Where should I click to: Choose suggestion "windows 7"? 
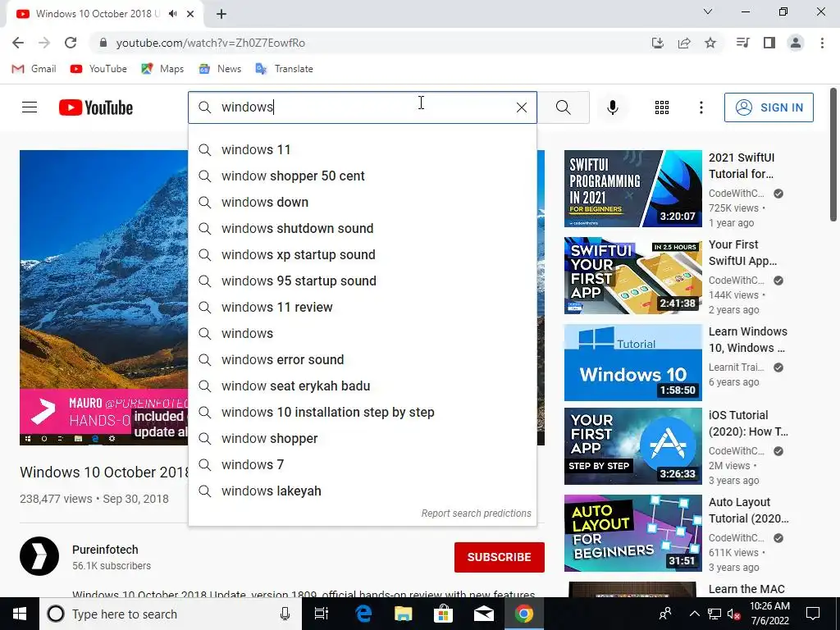coord(362,464)
